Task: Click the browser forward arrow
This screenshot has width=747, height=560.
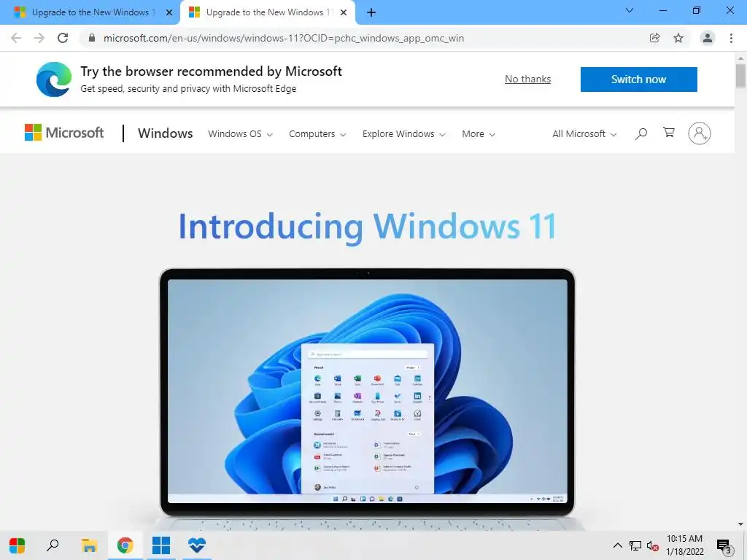Action: coord(39,38)
